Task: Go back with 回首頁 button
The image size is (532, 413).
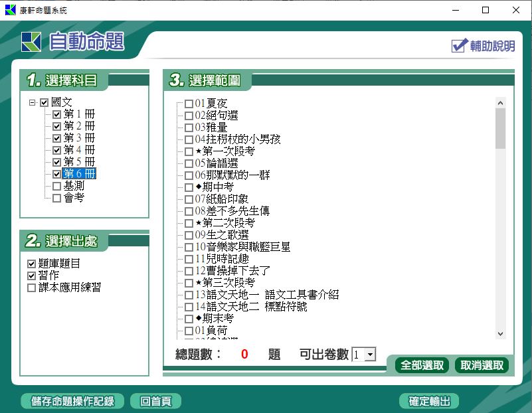Action: 156,401
